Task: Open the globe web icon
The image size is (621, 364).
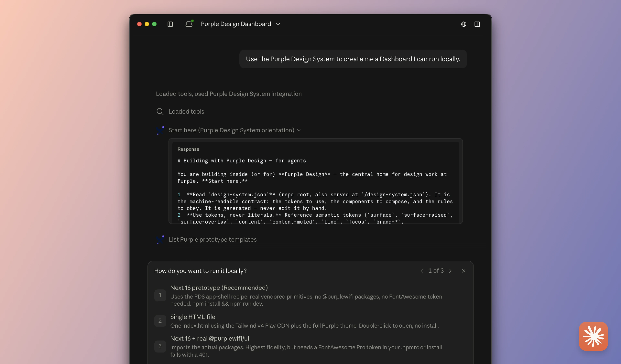Action: coord(463,24)
